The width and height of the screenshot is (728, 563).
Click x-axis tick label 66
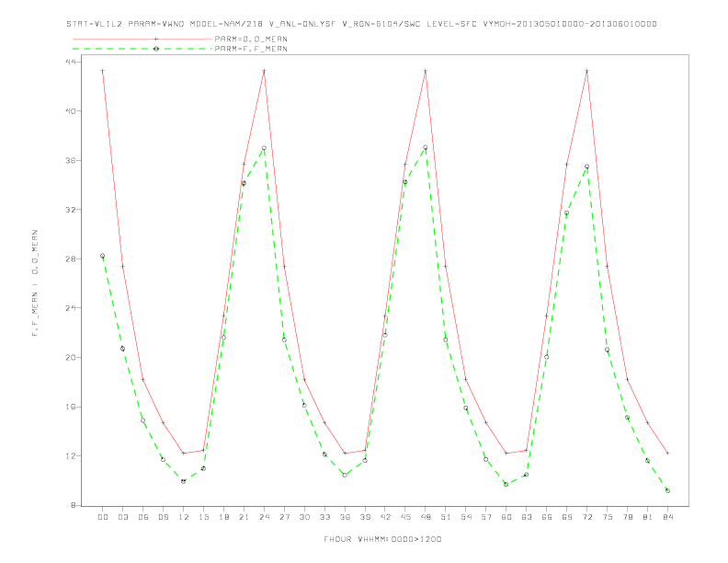[x=547, y=517]
